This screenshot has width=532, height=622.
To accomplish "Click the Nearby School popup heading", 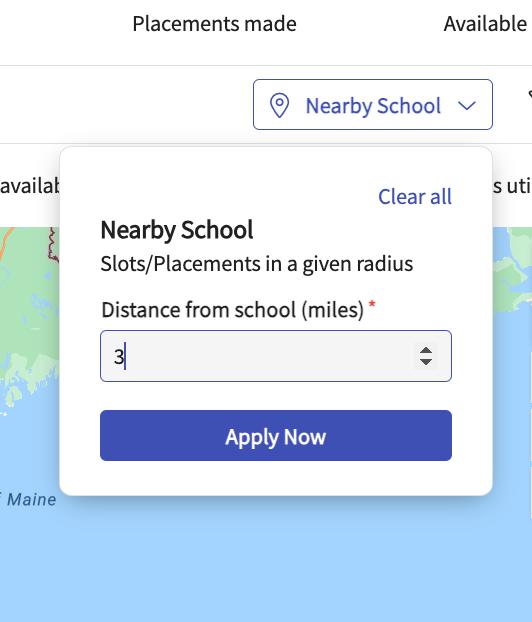I will click(x=177, y=230).
